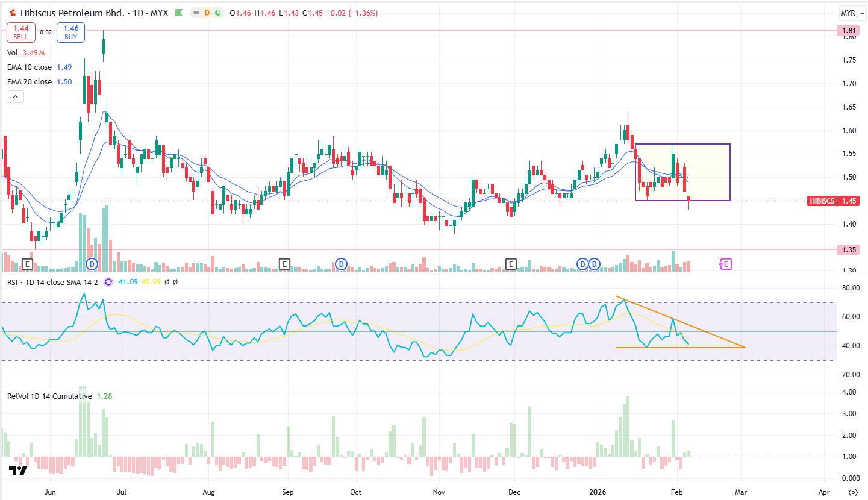This screenshot has width=868, height=500.
Task: Click the grey dash status indicator
Action: click(197, 13)
